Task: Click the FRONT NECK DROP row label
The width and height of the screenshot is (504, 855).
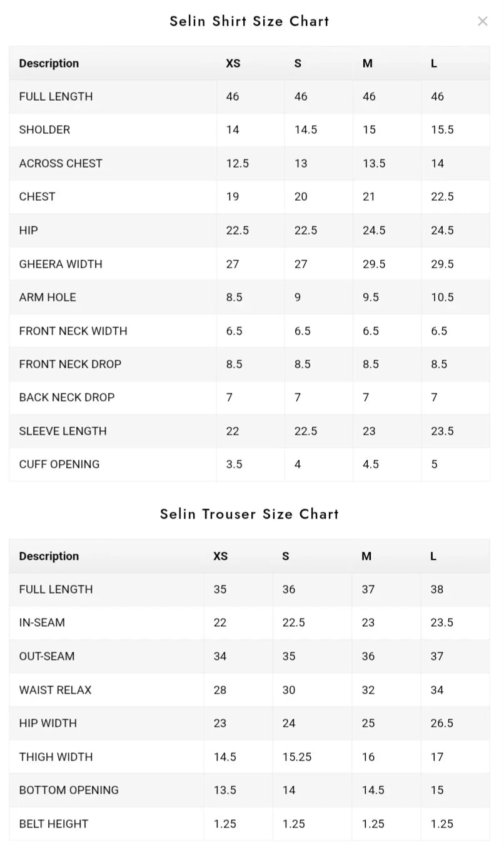Action: [70, 364]
